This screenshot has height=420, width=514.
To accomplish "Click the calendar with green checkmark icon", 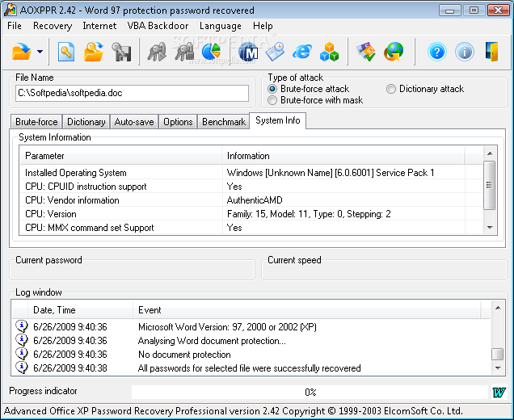I will tap(366, 52).
